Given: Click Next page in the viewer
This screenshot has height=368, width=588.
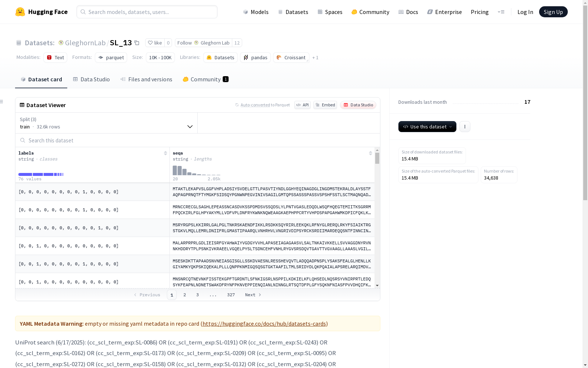Looking at the screenshot, I should 253,295.
